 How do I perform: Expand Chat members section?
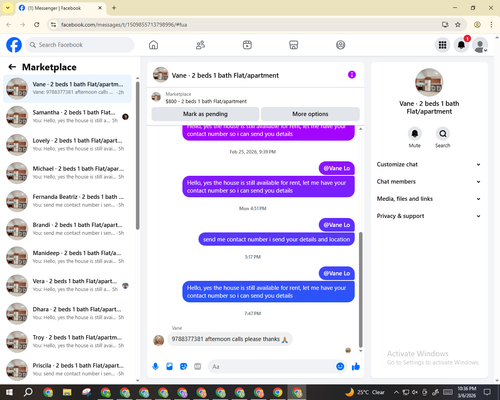pyautogui.click(x=429, y=182)
